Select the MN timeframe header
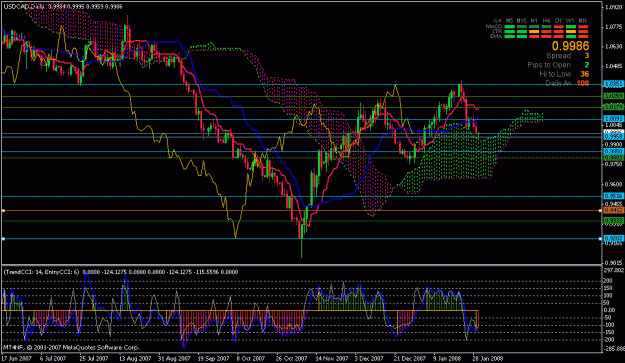This screenshot has width=625, height=363. pos(583,21)
